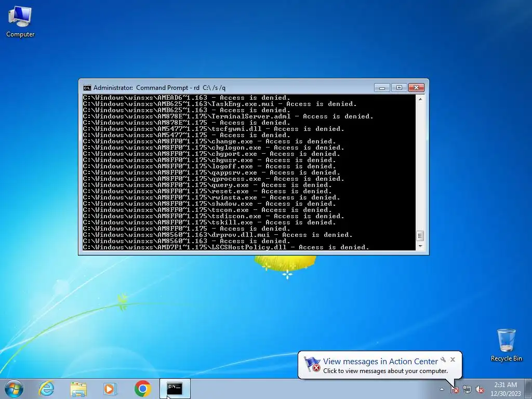
Task: Click the Show desktop strip beside the clock
Action: pos(528,389)
